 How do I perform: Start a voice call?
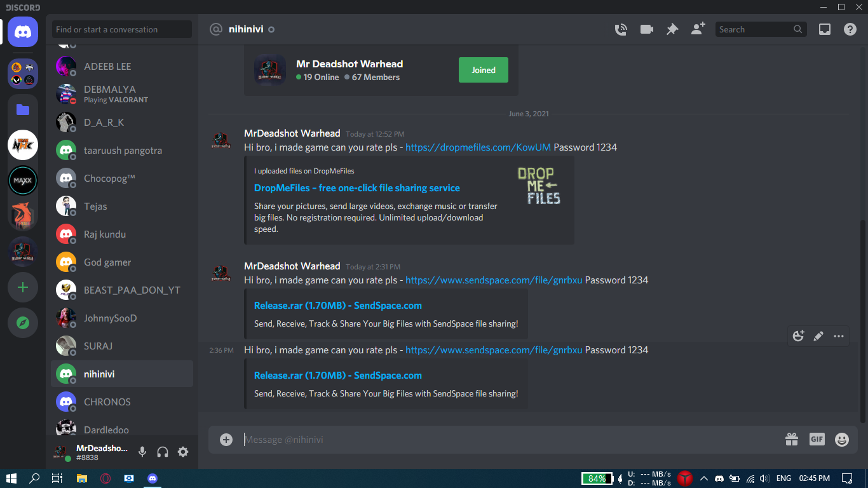(621, 29)
